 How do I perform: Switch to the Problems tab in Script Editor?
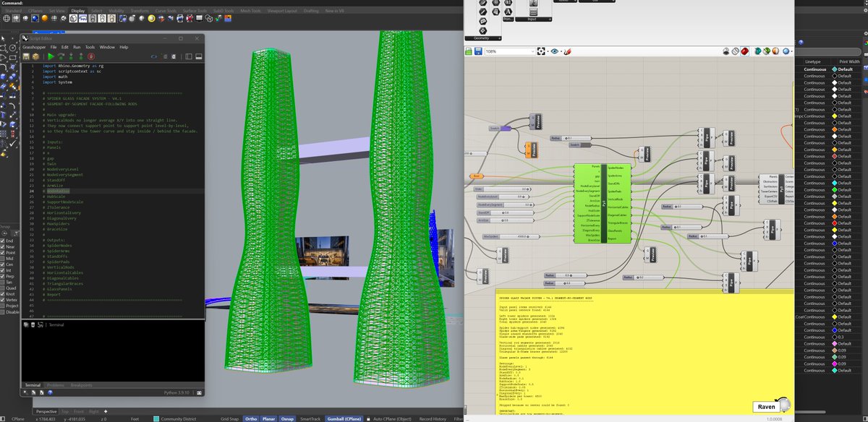[x=55, y=385]
